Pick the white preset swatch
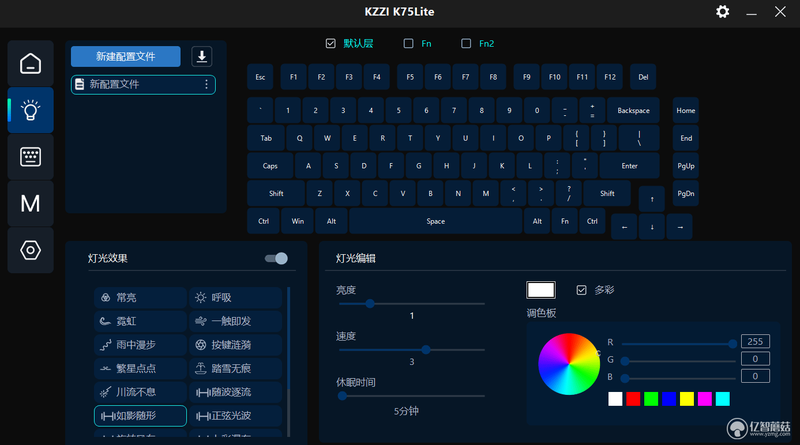800x445 pixels. 615,399
